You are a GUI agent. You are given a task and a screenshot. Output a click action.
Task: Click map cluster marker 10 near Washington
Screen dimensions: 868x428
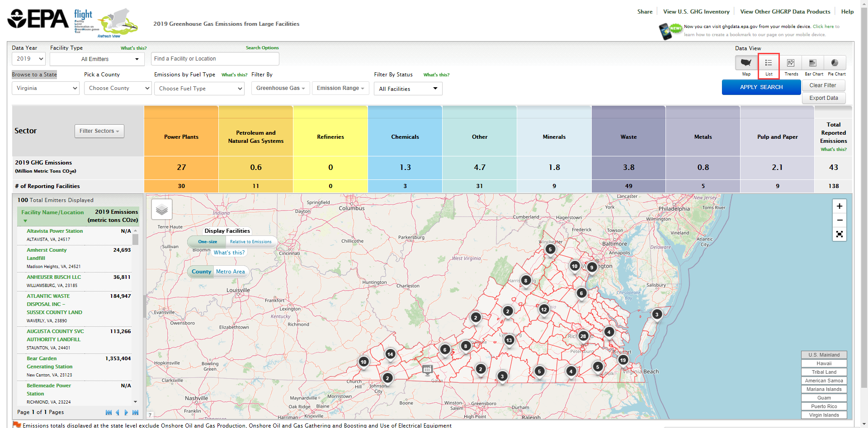(575, 266)
